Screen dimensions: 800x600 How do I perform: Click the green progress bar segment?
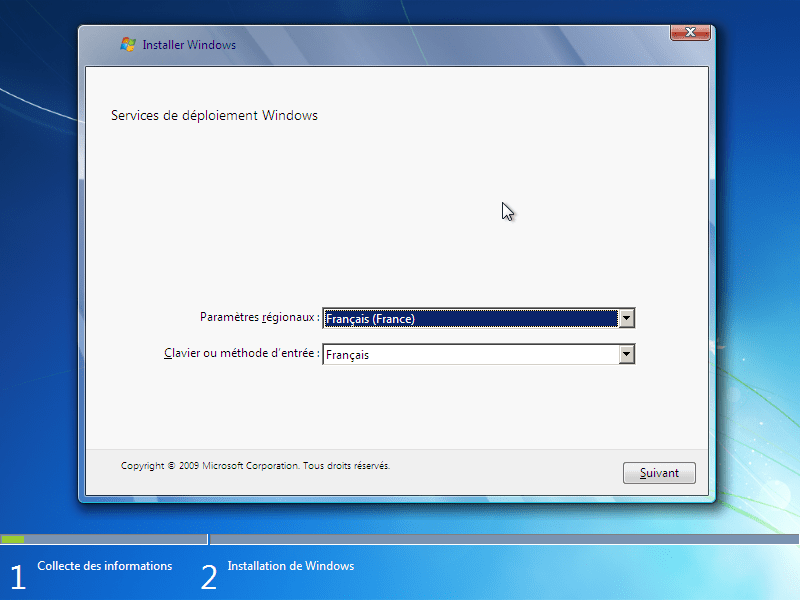pyautogui.click(x=14, y=537)
